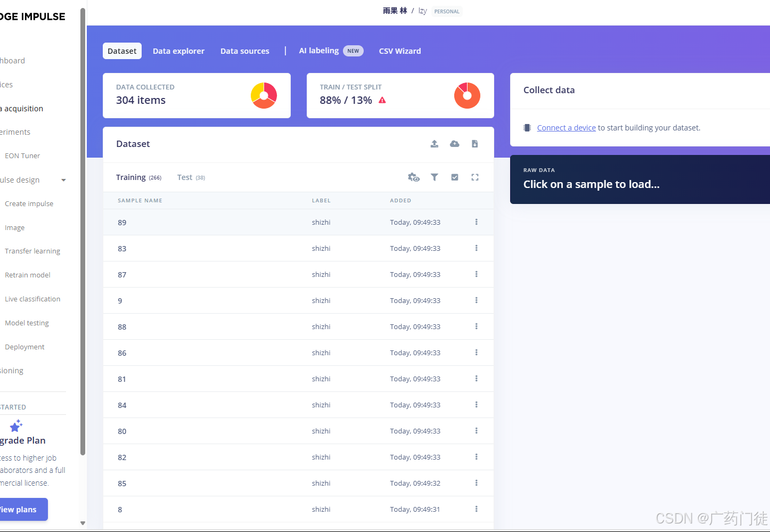Click the PERSONAL badge in header
The height and width of the screenshot is (532, 770).
pos(447,11)
